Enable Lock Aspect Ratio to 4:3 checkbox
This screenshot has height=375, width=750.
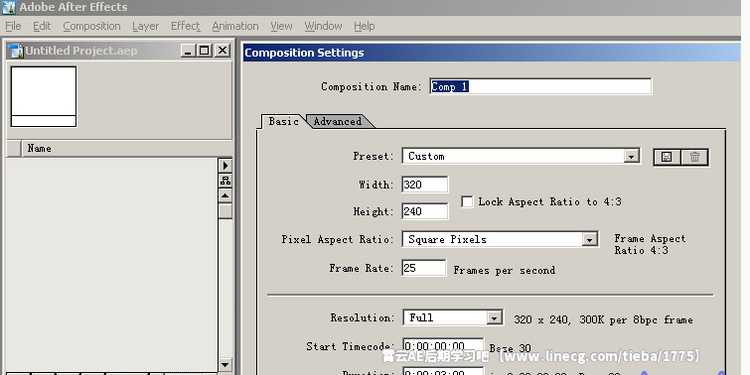(467, 201)
